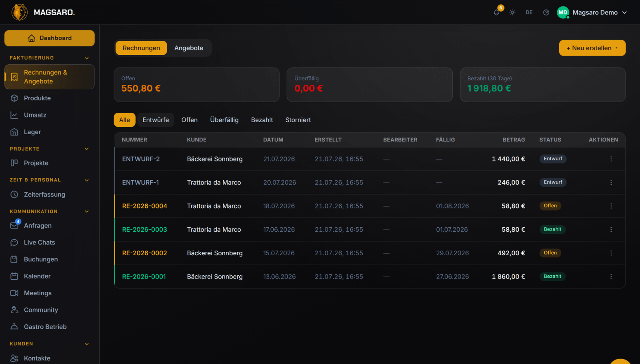Open draft ENTWURF-1
Viewport: 640px width, 364px height.
(140, 183)
